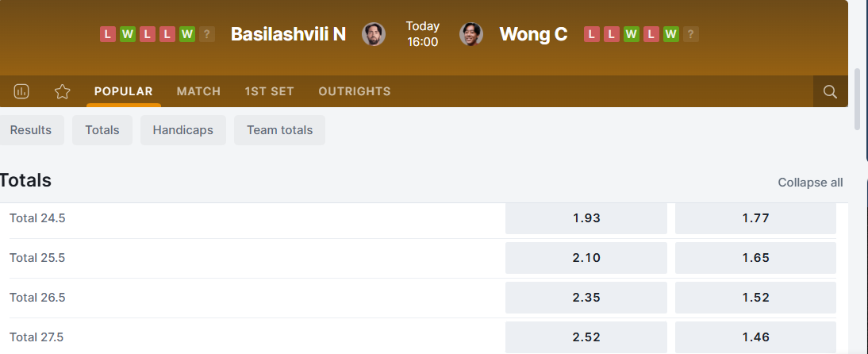Click the page vertical scrollbar

(x=858, y=99)
